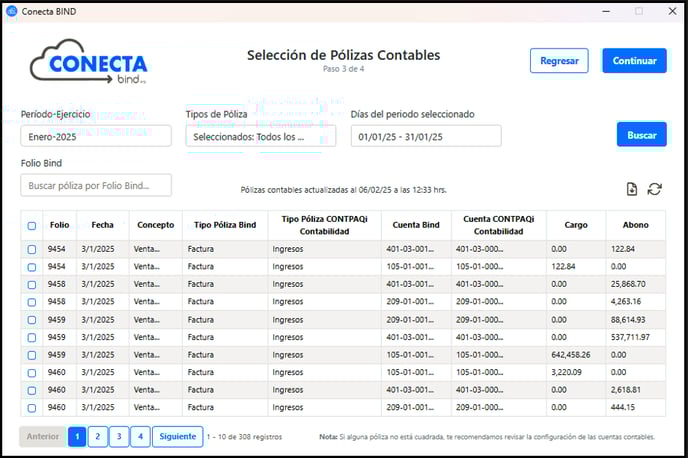Click the Selección de Pólizas Contables heading
The height and width of the screenshot is (458, 688).
click(x=344, y=55)
